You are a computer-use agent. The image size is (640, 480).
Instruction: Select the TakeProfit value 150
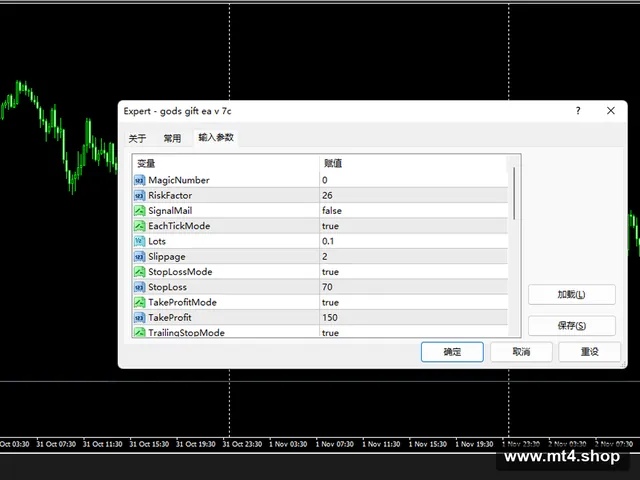[329, 318]
